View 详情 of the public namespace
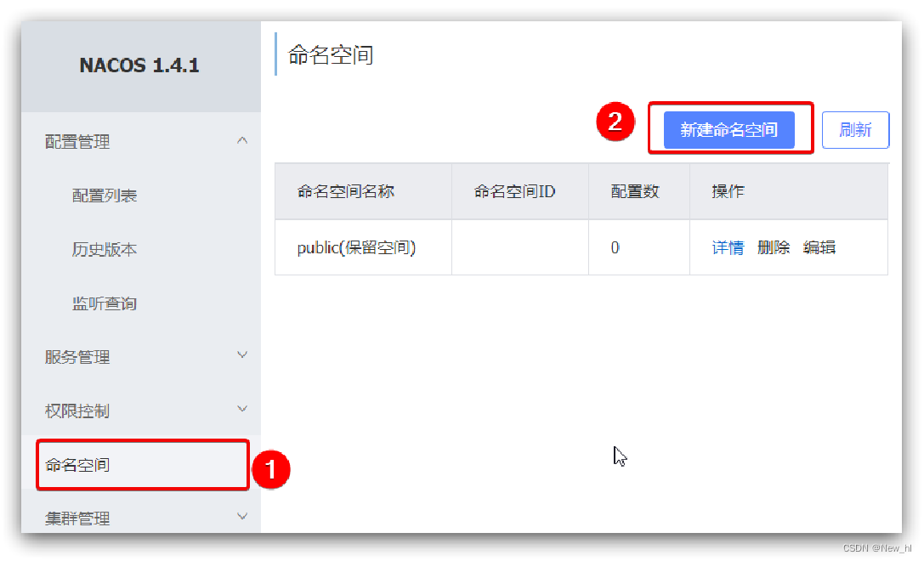The width and height of the screenshot is (924, 561). [x=728, y=247]
